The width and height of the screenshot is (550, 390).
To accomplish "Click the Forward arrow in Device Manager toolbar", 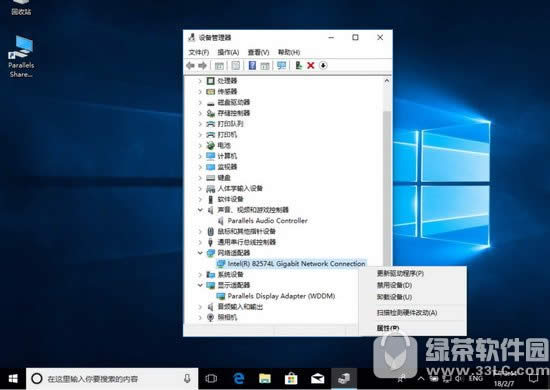I will 202,65.
